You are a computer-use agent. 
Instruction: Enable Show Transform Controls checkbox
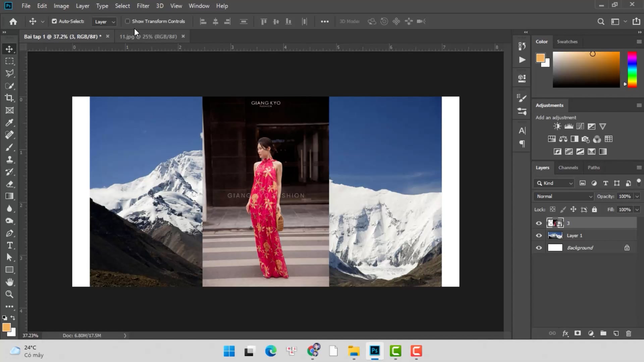coord(127,21)
